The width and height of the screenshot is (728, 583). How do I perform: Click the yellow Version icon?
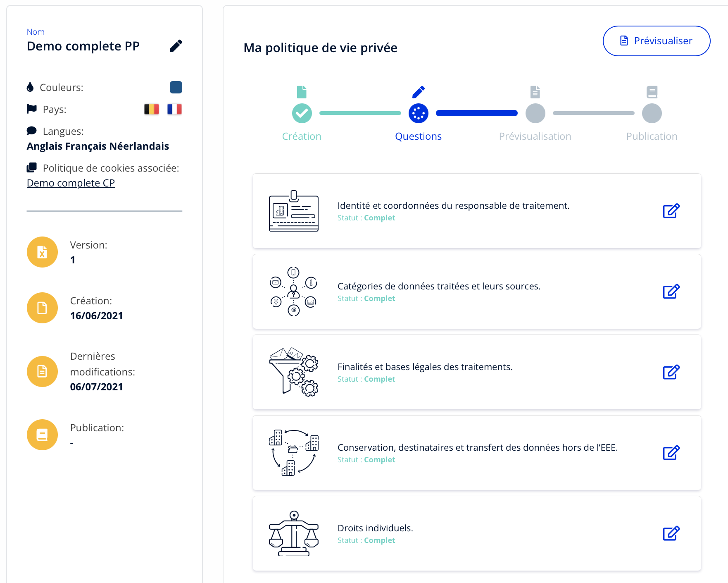[42, 252]
